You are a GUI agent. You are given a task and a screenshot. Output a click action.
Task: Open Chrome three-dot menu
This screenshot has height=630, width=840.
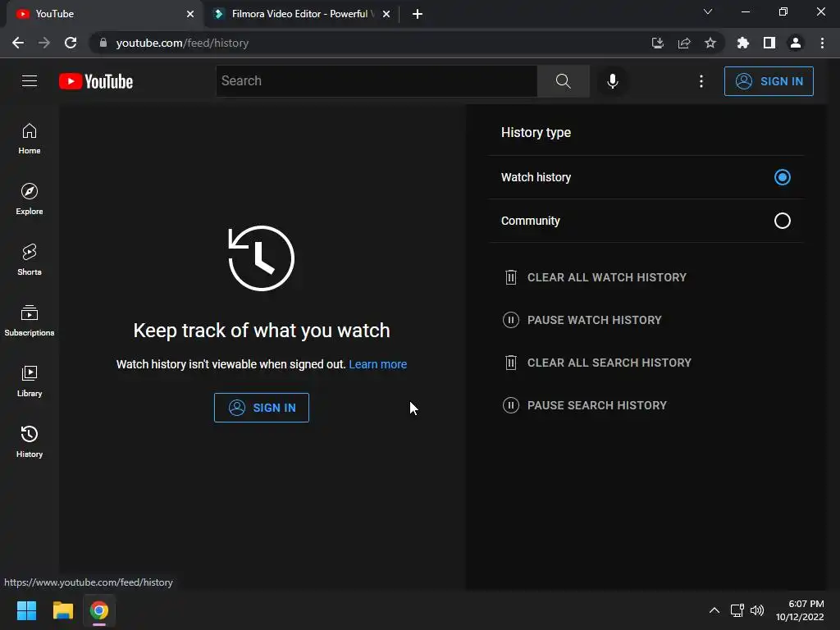coord(822,43)
